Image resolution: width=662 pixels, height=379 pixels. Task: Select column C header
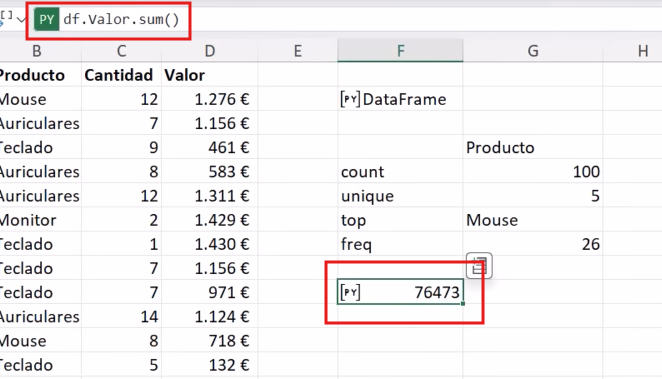point(122,51)
